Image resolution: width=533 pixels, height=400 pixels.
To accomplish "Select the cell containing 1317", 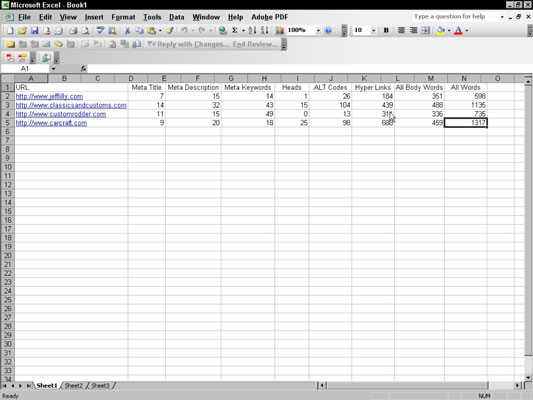I will pos(466,123).
